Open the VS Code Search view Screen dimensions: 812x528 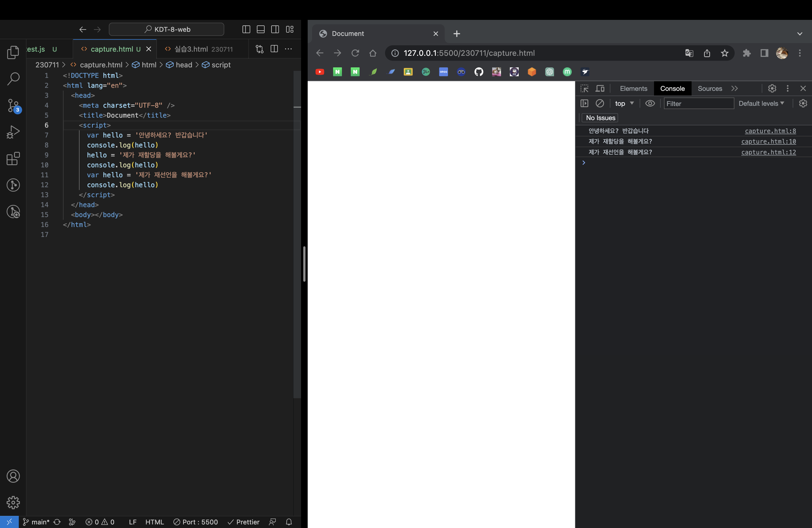coord(13,79)
